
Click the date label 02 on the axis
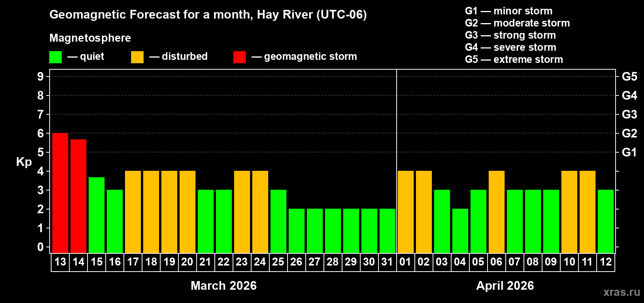(424, 262)
